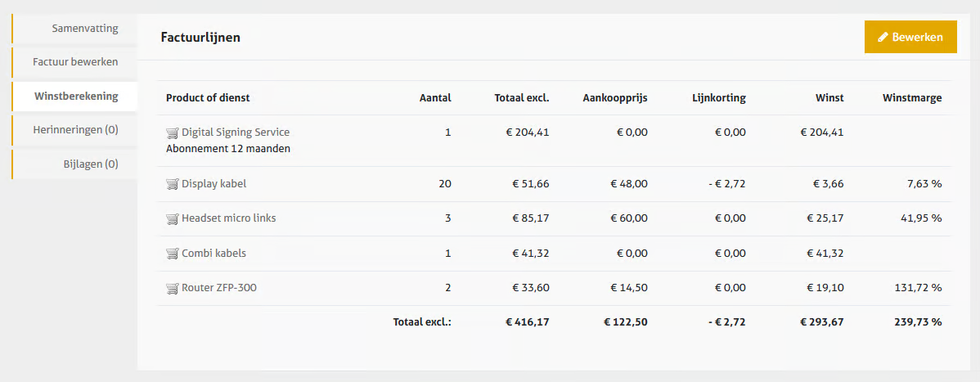Select the Winstberekening tab

pos(76,97)
